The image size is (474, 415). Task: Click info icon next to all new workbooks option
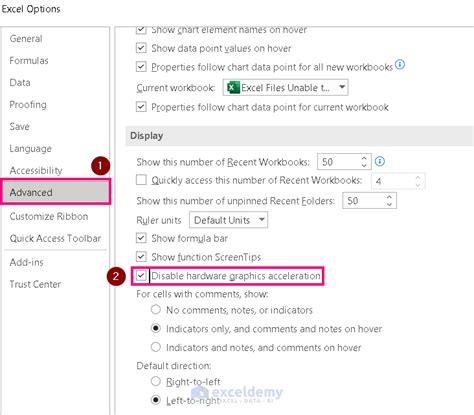400,64
